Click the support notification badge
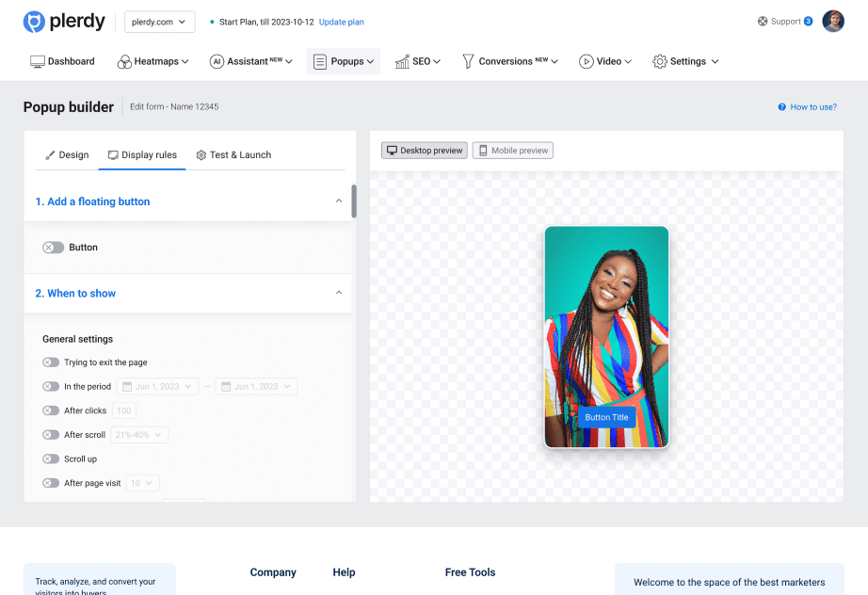 click(x=808, y=21)
